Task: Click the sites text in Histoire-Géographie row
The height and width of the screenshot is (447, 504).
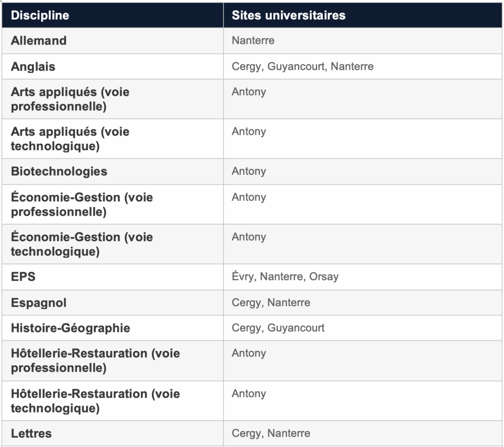Action: (278, 328)
